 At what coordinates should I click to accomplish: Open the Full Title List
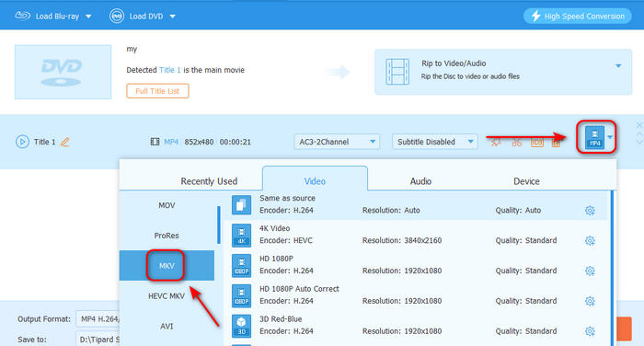pos(157,91)
